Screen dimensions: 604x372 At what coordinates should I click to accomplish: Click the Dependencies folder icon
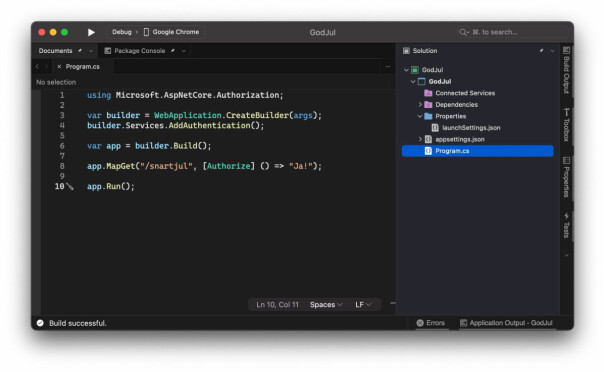pyautogui.click(x=428, y=105)
